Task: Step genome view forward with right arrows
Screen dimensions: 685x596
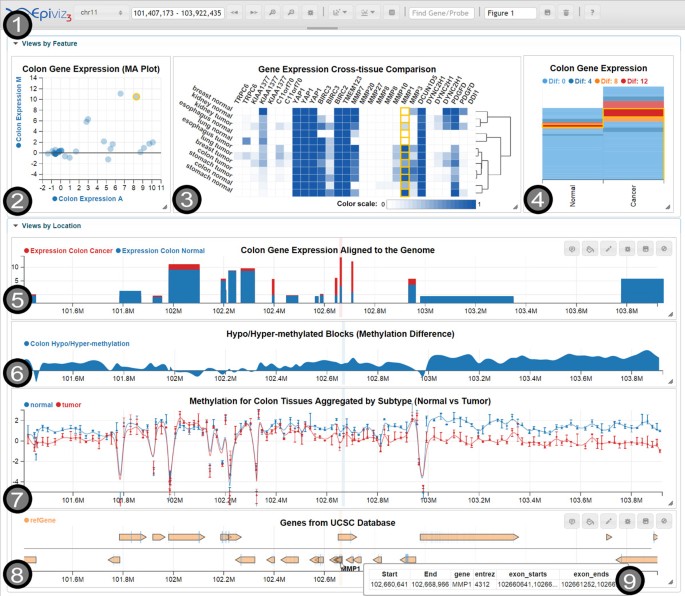Action: point(253,13)
